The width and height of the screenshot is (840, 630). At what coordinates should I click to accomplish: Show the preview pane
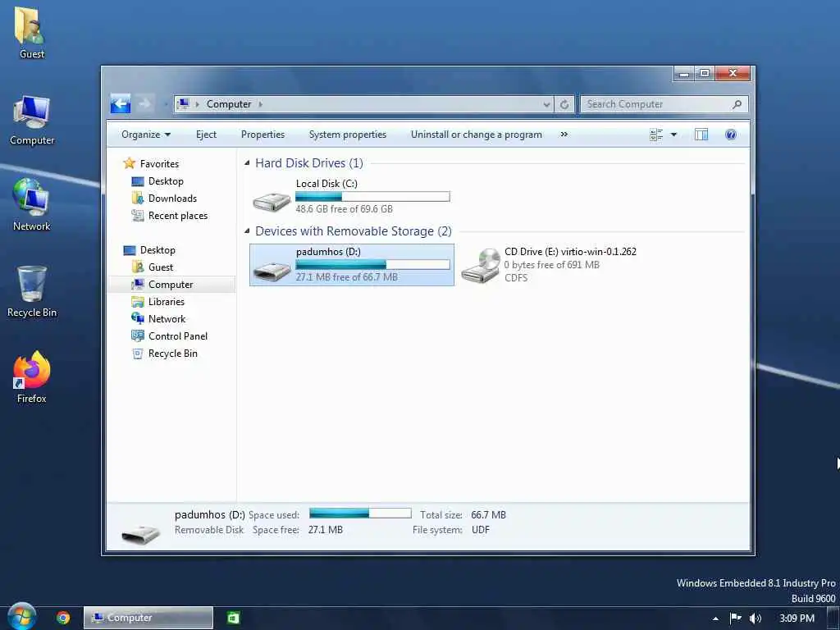(x=701, y=135)
